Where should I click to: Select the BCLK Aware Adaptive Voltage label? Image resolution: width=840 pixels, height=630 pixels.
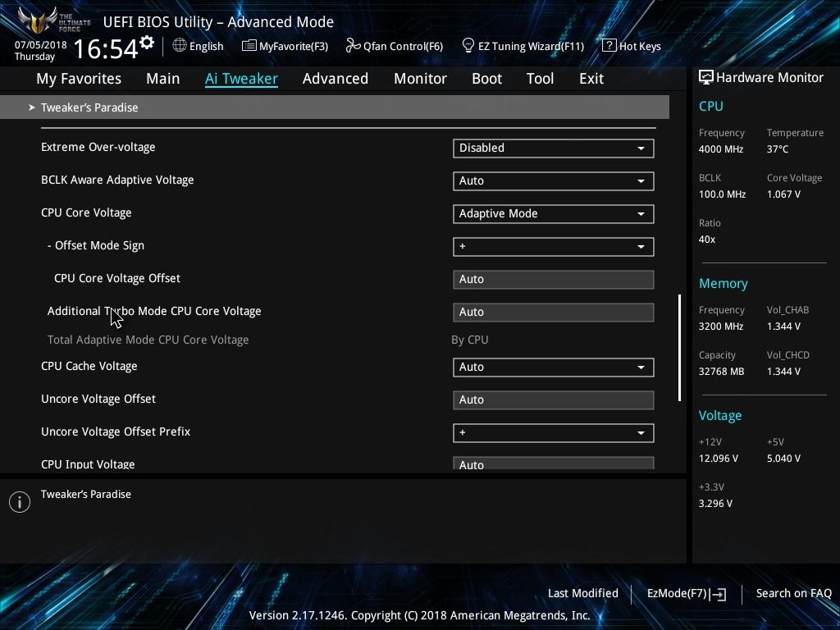(117, 180)
